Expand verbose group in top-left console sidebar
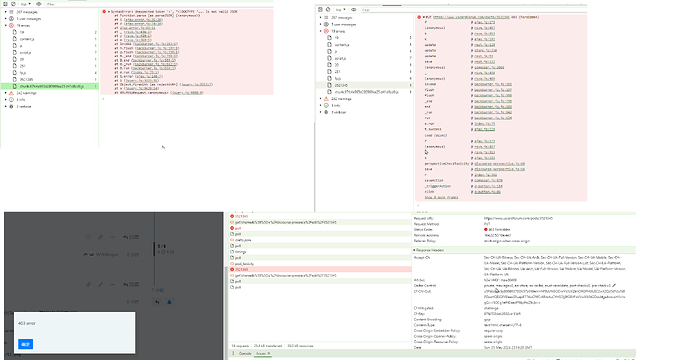The width and height of the screenshot is (690, 360). point(6,107)
